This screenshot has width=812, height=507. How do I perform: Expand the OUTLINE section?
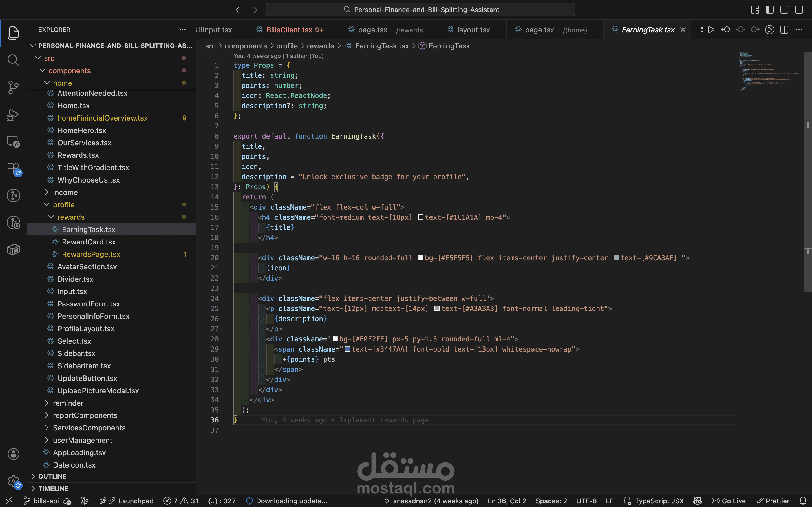[52, 476]
